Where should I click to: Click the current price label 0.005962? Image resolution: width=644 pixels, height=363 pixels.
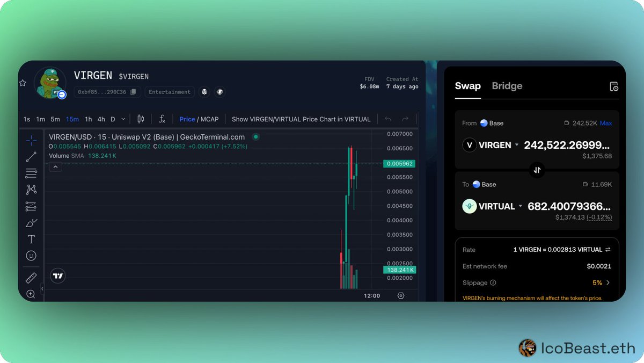coord(399,164)
